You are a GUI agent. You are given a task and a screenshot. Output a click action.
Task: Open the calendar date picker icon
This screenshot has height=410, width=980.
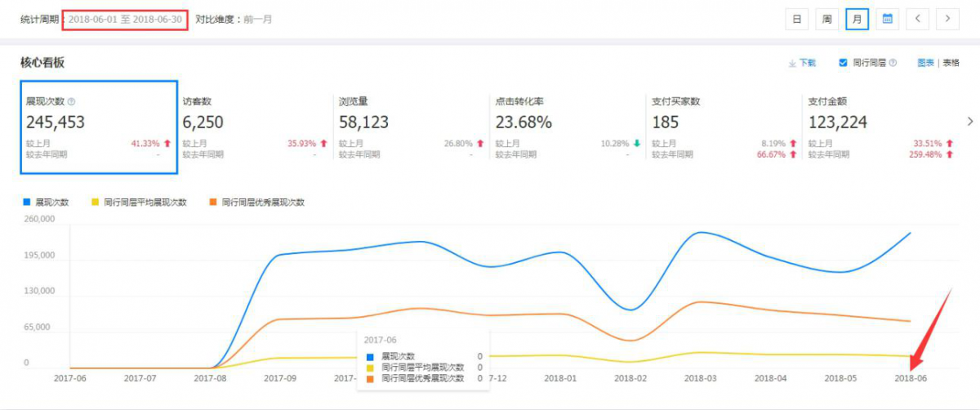click(887, 19)
